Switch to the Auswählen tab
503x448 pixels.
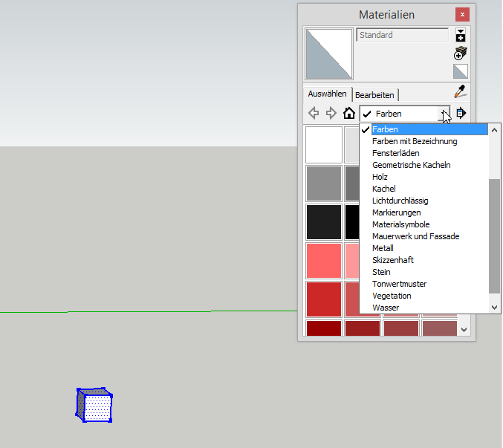(327, 94)
